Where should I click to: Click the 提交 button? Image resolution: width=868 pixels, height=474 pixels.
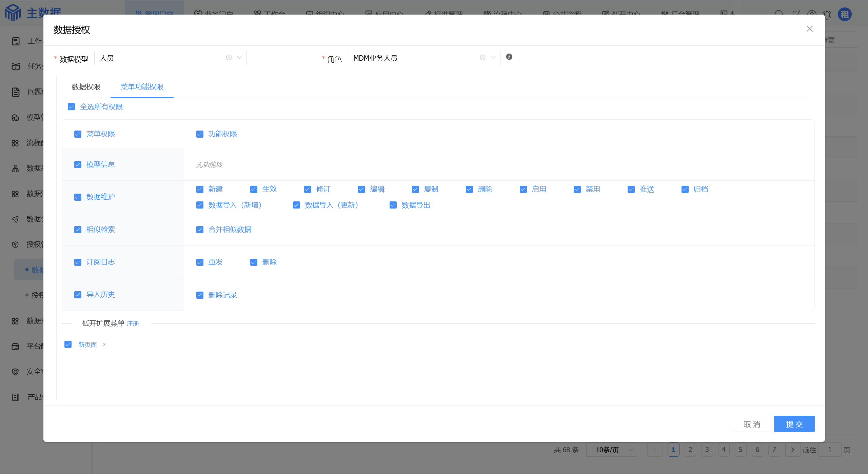click(x=794, y=424)
